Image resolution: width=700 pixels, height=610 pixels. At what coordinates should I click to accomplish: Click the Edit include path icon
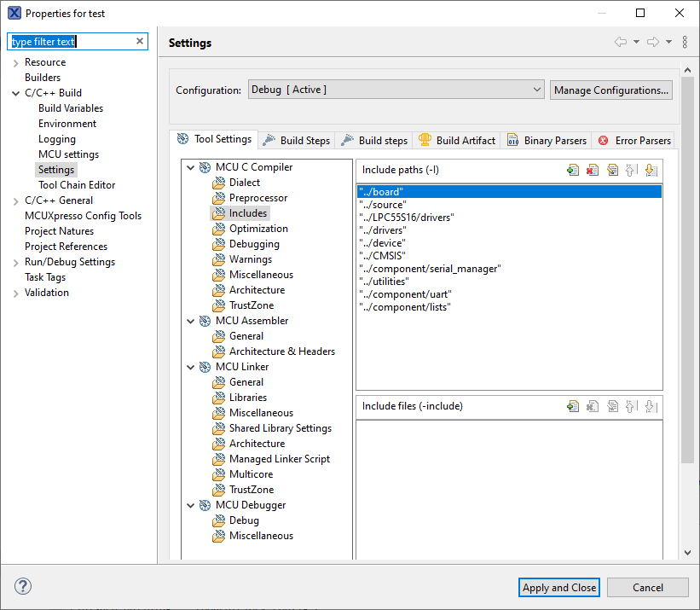612,170
